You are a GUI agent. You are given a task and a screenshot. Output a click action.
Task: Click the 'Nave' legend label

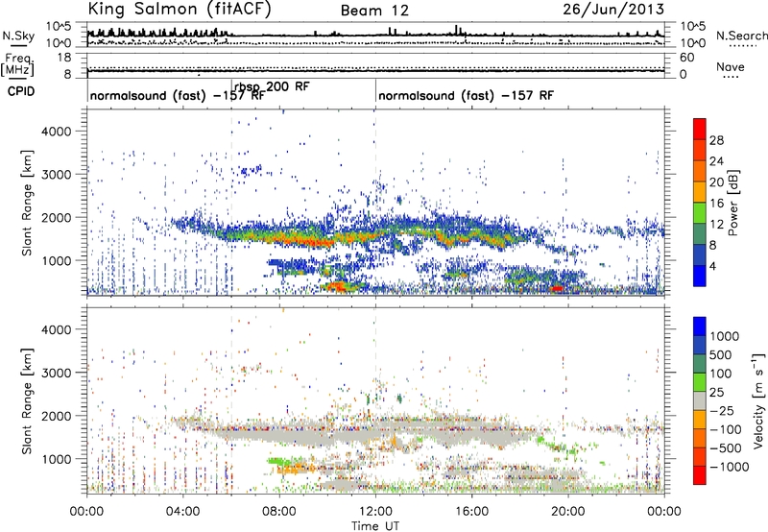point(731,66)
